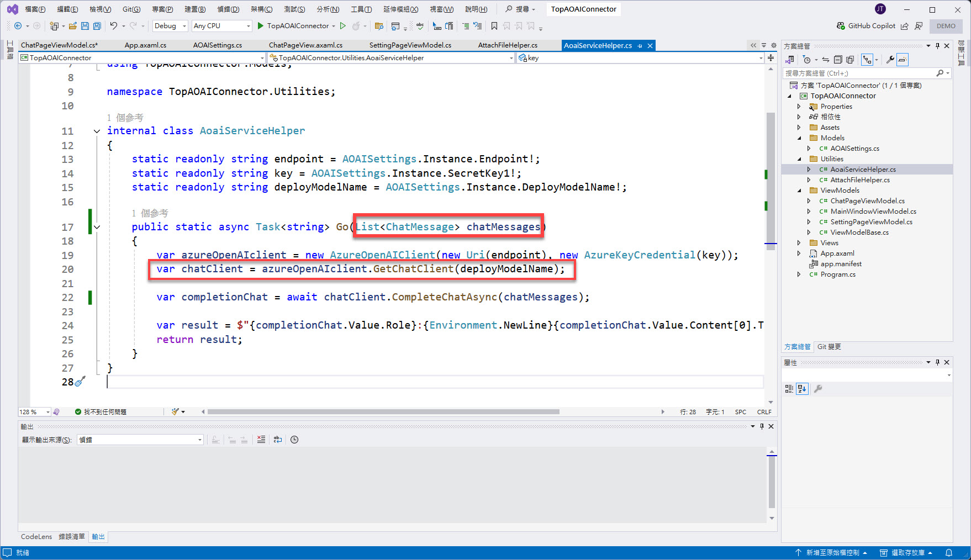This screenshot has width=971, height=560.
Task: Click the Open File folder icon
Action: (x=72, y=26)
